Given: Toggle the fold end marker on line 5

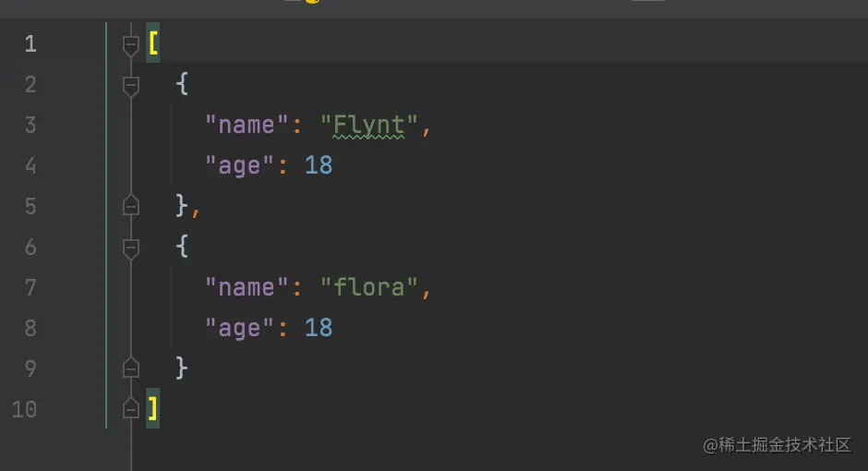Looking at the screenshot, I should coord(130,205).
